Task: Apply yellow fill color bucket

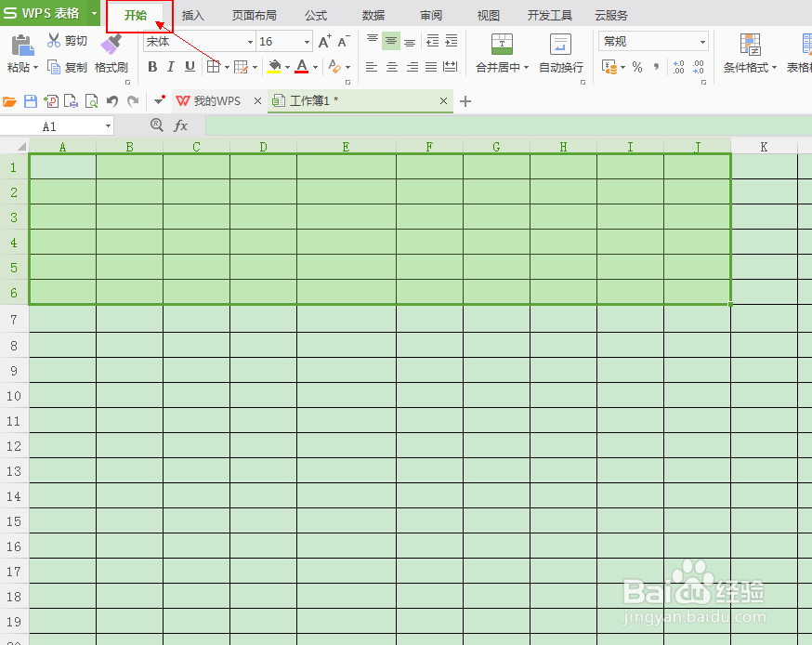Action: pos(274,67)
